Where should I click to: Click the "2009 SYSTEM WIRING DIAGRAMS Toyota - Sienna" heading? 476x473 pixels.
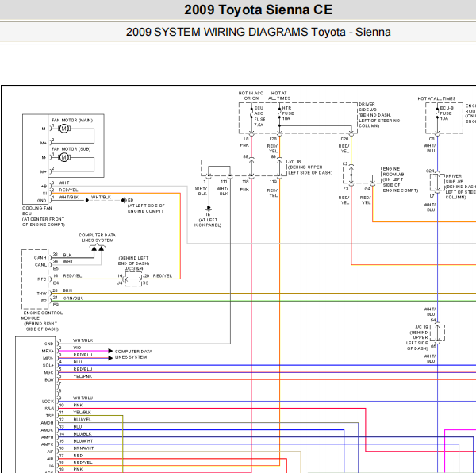click(259, 32)
